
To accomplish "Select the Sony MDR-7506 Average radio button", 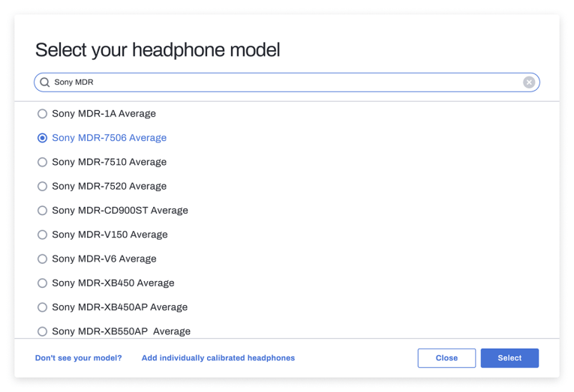I will point(43,138).
